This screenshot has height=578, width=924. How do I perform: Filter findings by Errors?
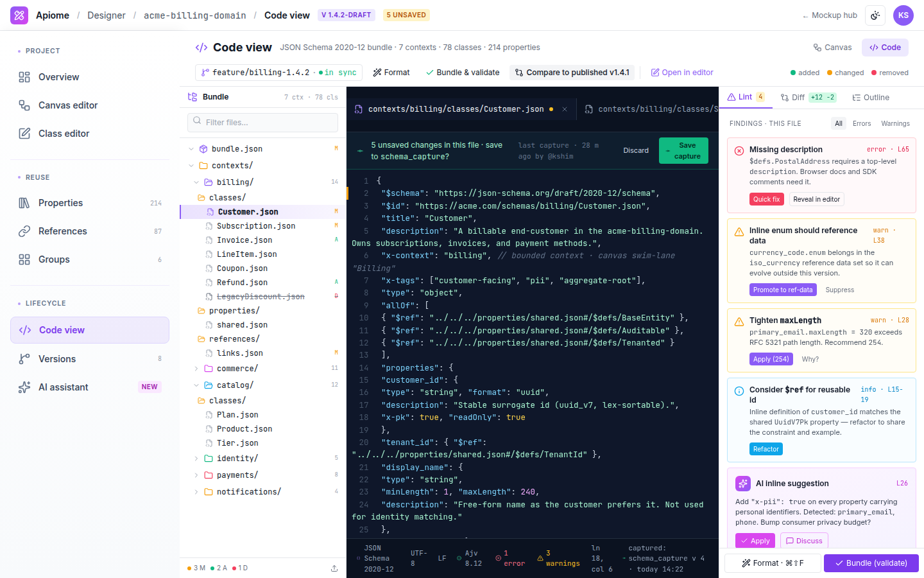point(862,123)
